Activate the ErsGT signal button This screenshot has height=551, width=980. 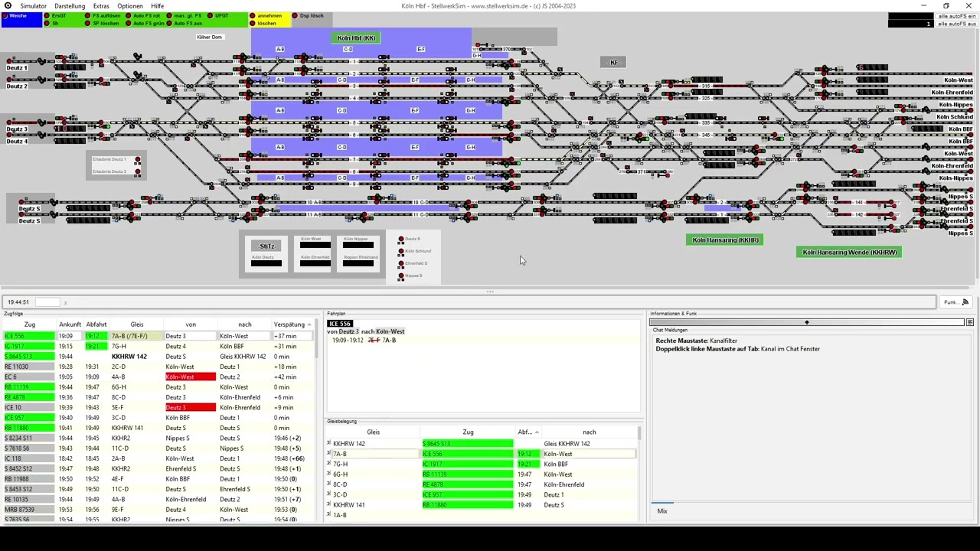[47, 15]
